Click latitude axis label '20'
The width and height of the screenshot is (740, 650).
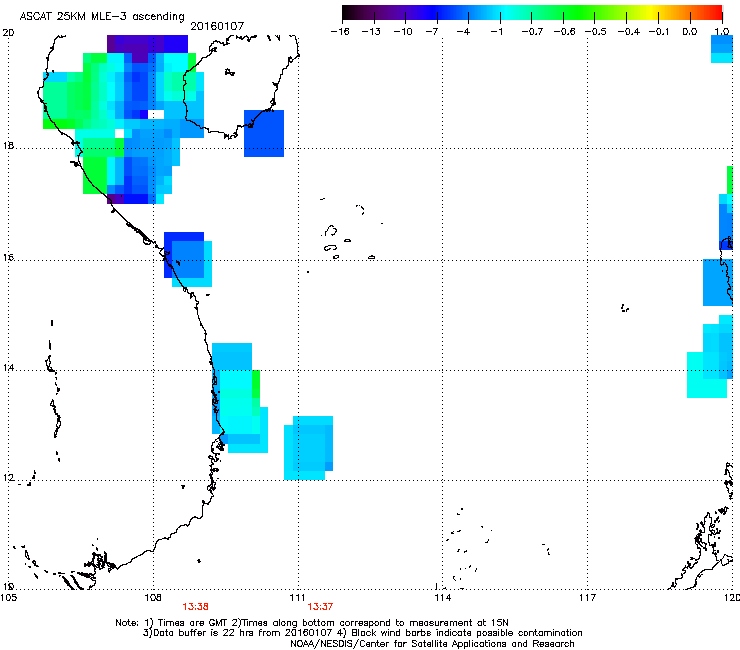pos(8,33)
